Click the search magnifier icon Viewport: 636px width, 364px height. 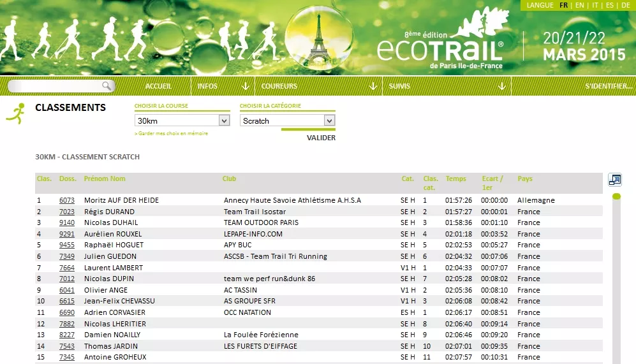pyautogui.click(x=107, y=85)
